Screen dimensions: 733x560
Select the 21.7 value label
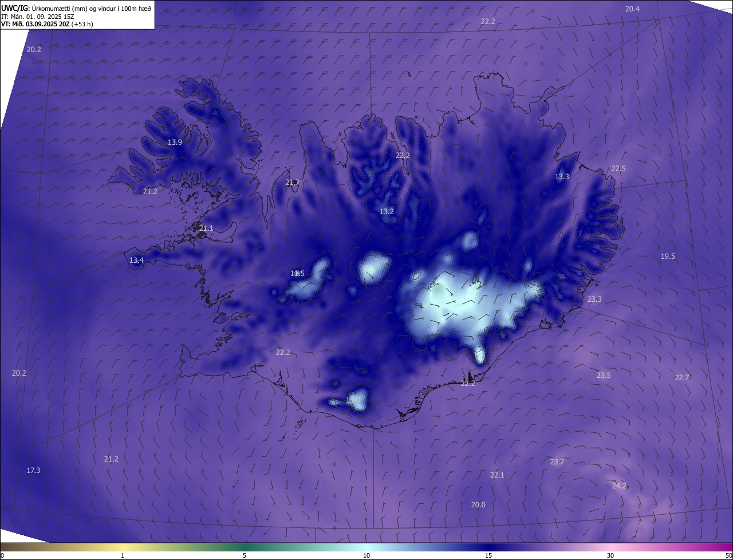tap(292, 183)
